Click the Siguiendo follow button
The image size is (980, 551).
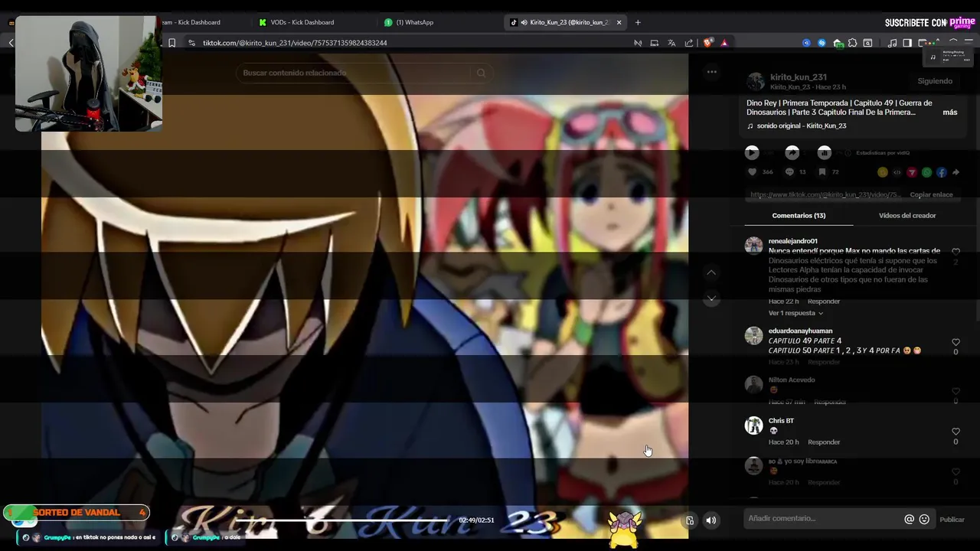click(x=935, y=81)
